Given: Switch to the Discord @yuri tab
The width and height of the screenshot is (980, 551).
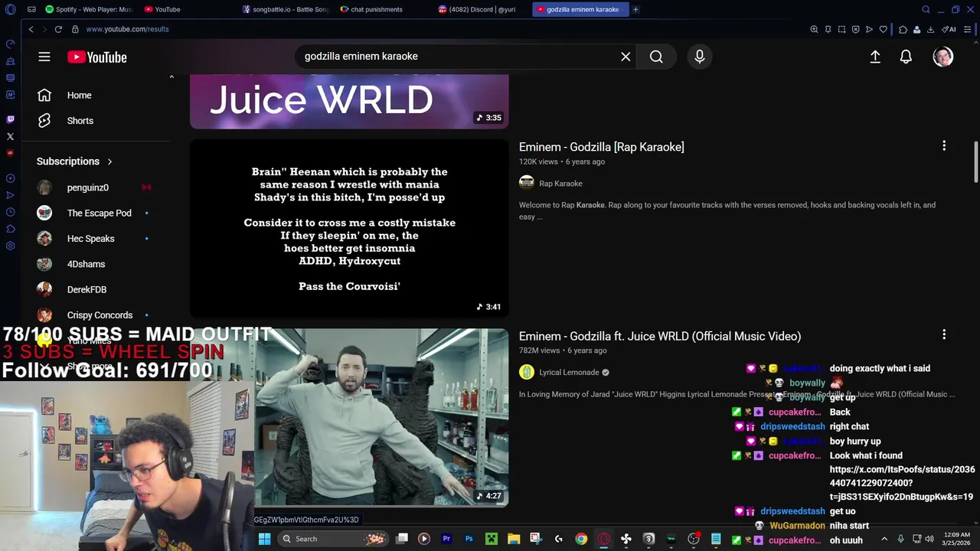Looking at the screenshot, I should point(481,9).
